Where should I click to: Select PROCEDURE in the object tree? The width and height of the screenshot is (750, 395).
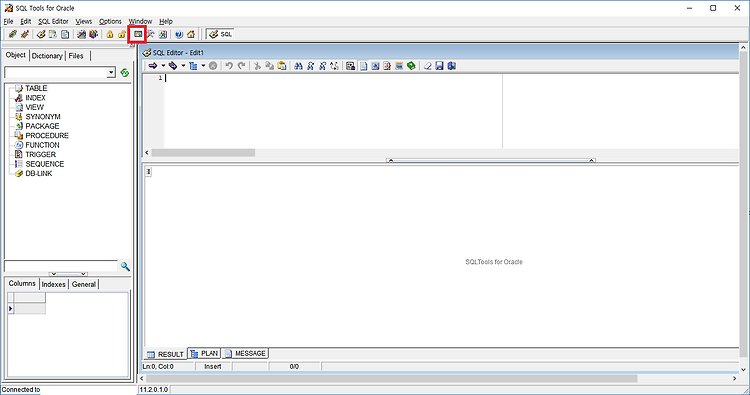point(47,136)
